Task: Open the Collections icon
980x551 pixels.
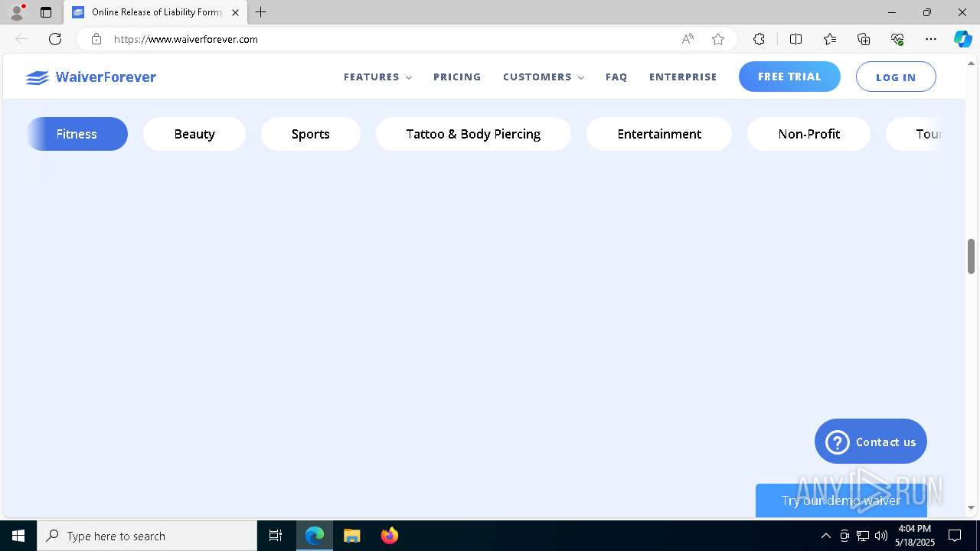Action: pos(864,39)
